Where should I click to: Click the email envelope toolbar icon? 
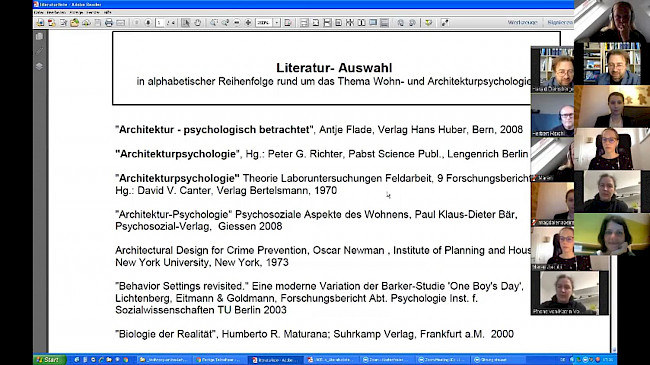120,23
